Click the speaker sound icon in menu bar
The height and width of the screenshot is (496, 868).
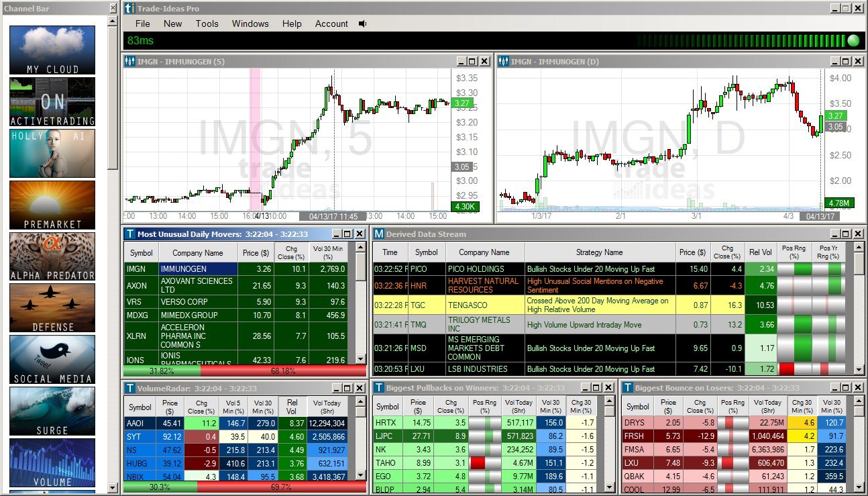tap(363, 23)
